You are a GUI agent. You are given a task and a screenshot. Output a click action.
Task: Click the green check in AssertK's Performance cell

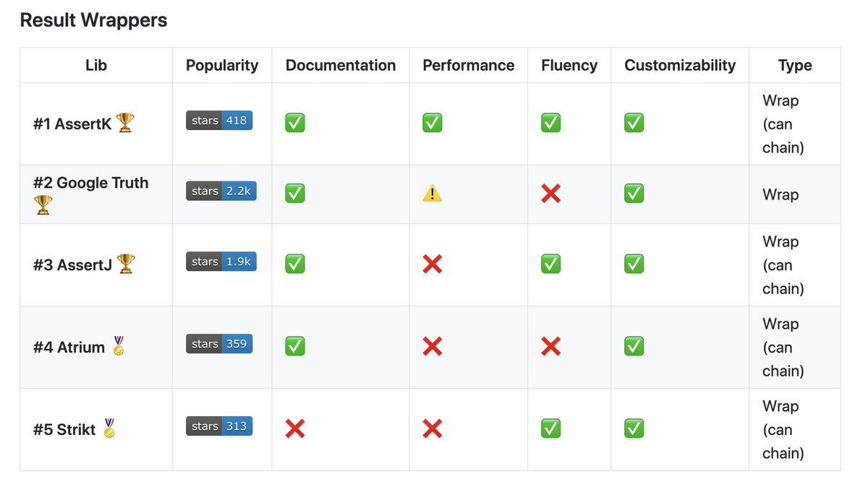(433, 123)
